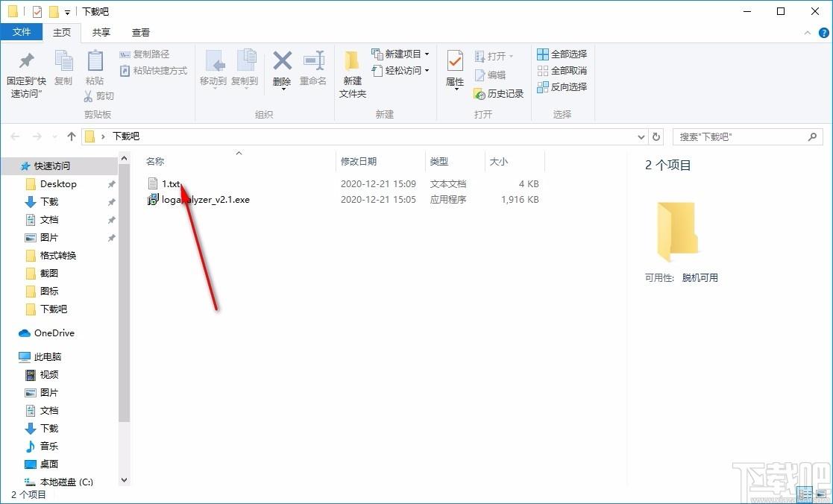Select This PC (此电脑)

coord(48,357)
